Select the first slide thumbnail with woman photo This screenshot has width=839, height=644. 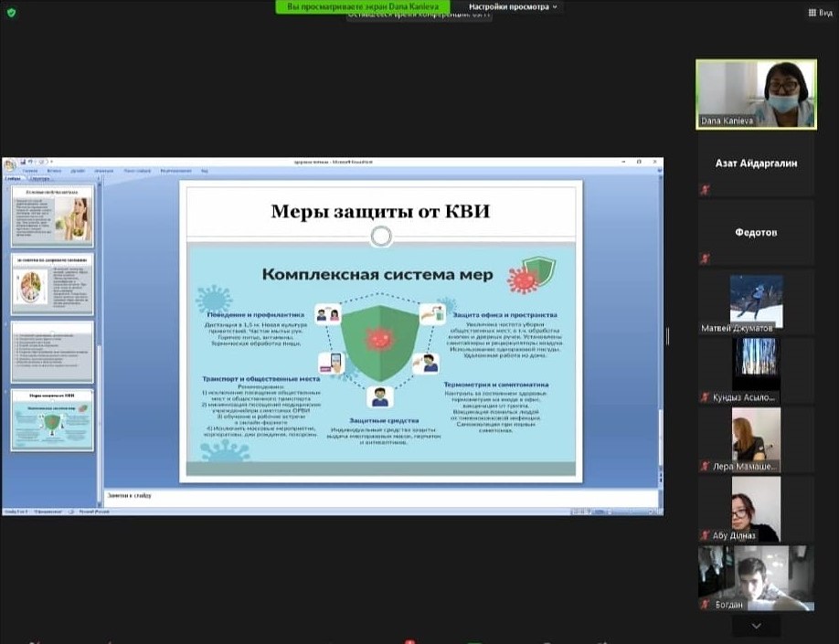click(52, 216)
